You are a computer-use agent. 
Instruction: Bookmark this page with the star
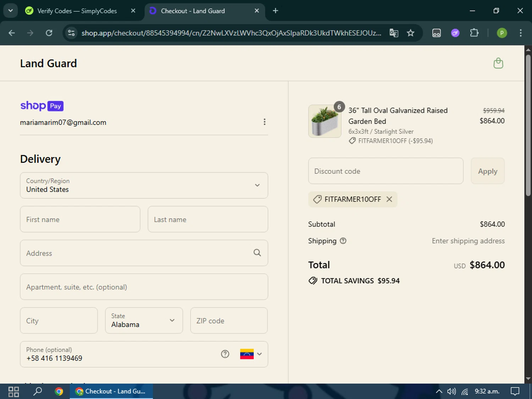click(x=410, y=33)
